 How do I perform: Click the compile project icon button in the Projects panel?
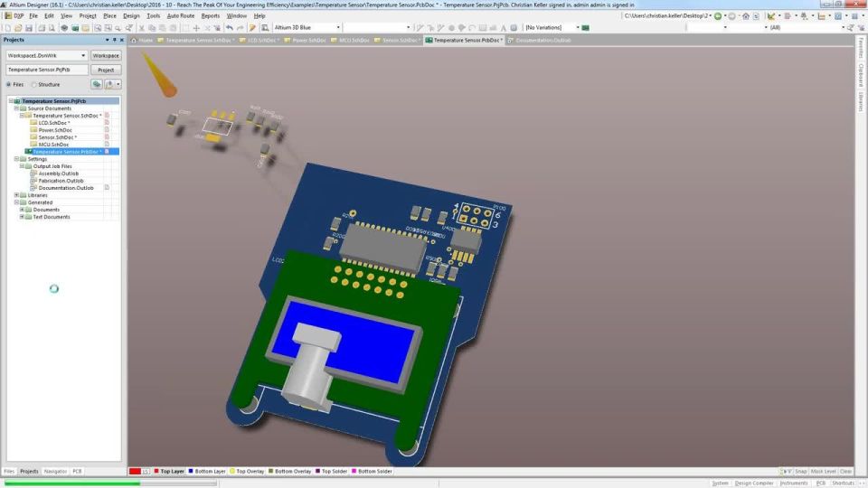click(97, 84)
